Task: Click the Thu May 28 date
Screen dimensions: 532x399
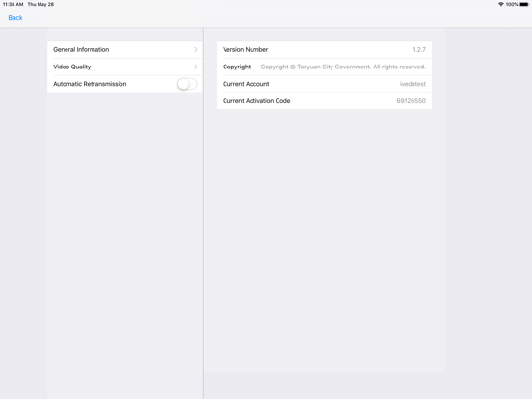Action: coord(40,4)
